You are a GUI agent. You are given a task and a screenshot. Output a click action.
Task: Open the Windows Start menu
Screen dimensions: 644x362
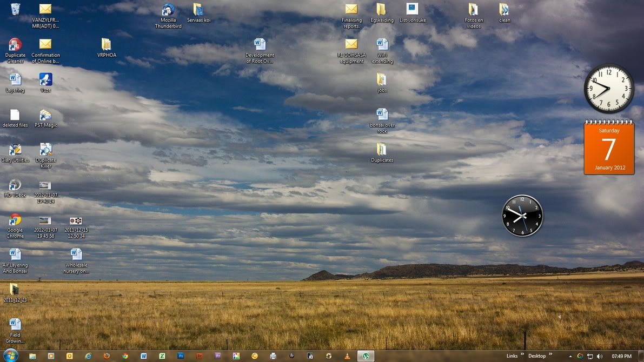tap(10, 356)
